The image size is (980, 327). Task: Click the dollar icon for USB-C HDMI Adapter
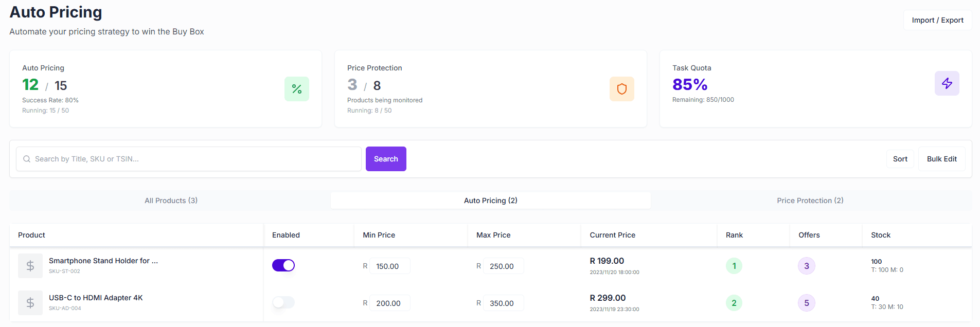(x=30, y=302)
